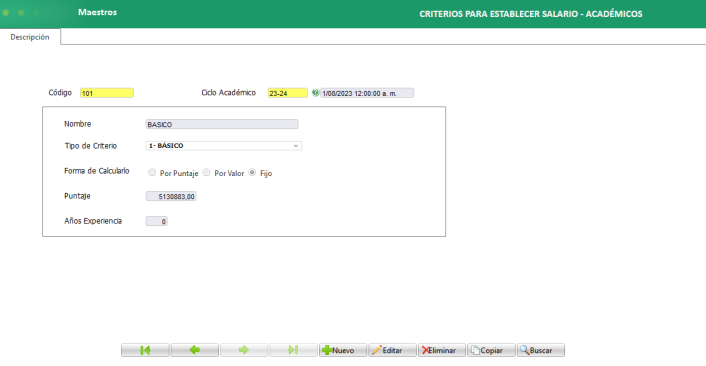
Task: Go to the first record arrow button
Action: coord(145,350)
